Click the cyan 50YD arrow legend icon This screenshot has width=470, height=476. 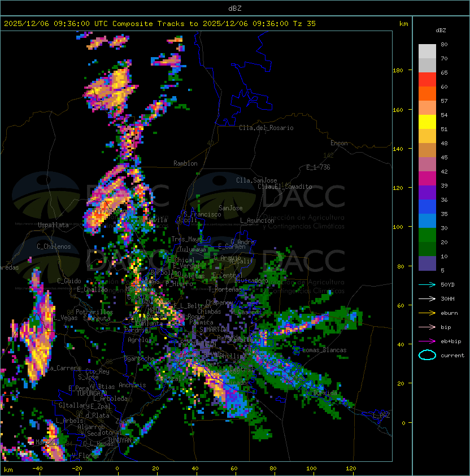coord(427,285)
